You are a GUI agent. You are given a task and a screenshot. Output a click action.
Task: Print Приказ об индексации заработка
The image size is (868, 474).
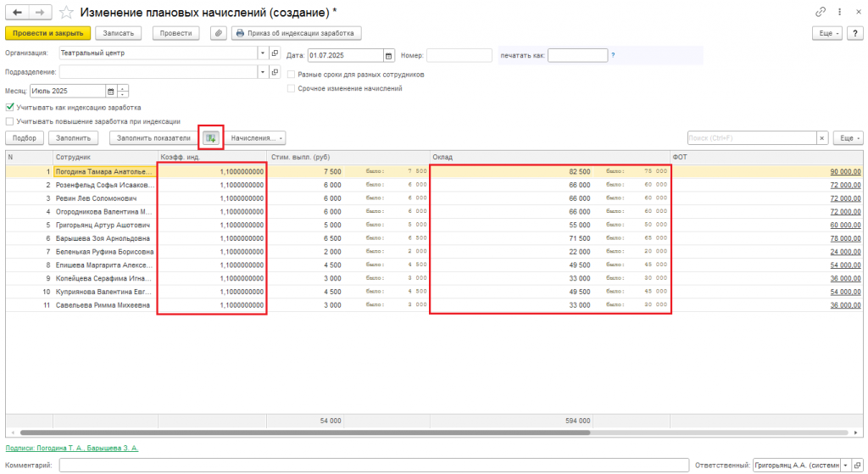tap(296, 33)
